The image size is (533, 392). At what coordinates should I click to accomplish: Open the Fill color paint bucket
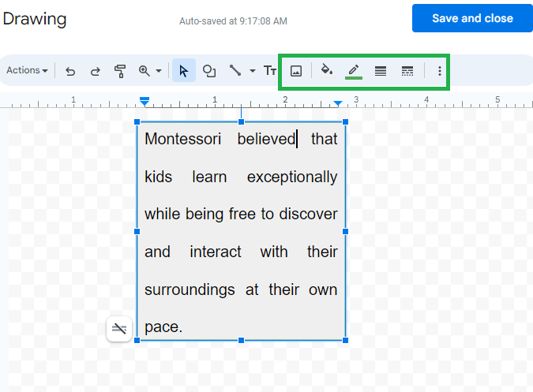326,71
